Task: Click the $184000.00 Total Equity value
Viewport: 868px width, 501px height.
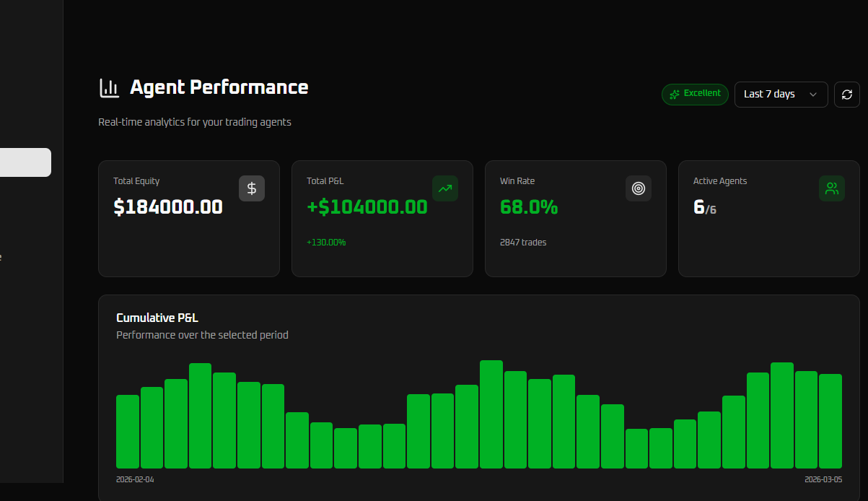Action: coord(168,207)
